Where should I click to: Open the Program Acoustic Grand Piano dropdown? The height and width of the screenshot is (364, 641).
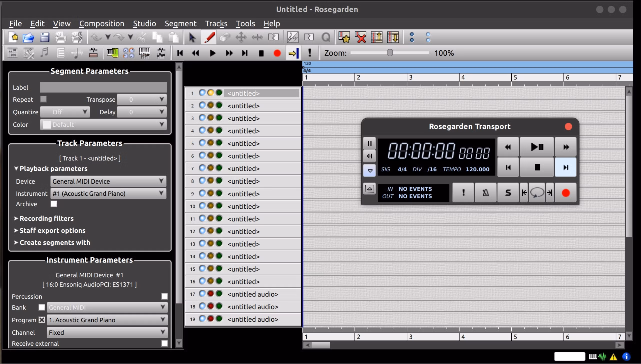click(x=107, y=320)
